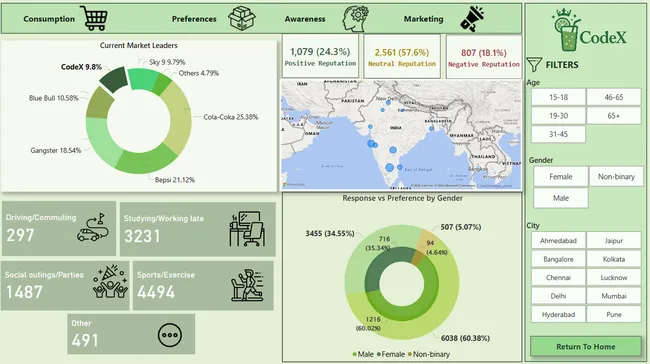This screenshot has width=650, height=364.
Task: Click the Studying/Working late 3231 value
Action: 142,236
